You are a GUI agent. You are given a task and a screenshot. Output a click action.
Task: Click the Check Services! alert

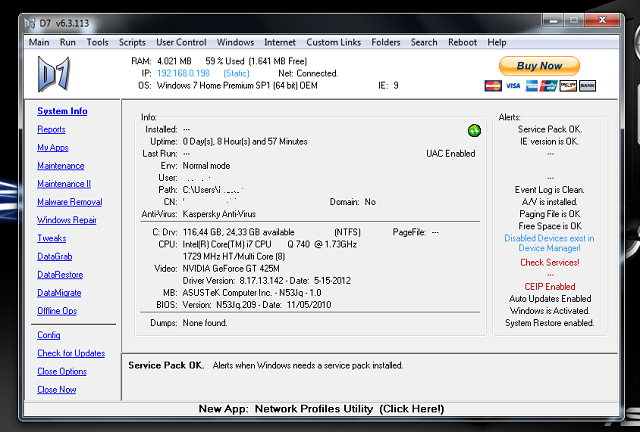549,263
